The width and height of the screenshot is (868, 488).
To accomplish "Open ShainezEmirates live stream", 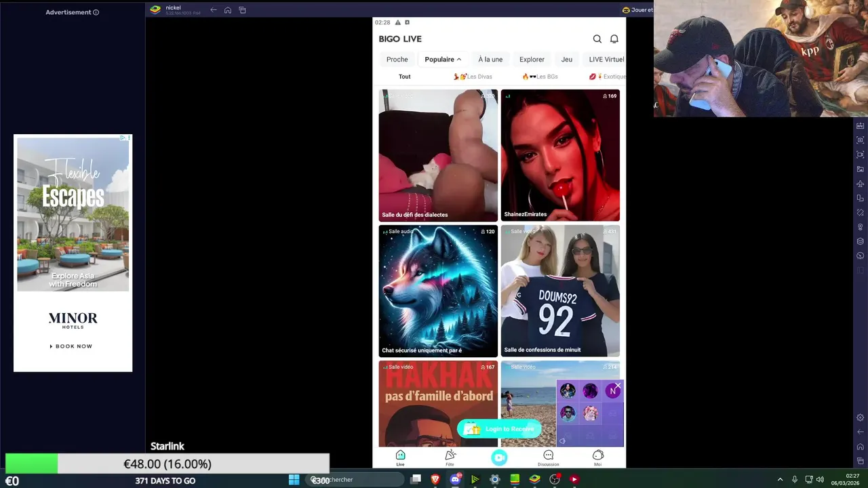I will [x=560, y=155].
